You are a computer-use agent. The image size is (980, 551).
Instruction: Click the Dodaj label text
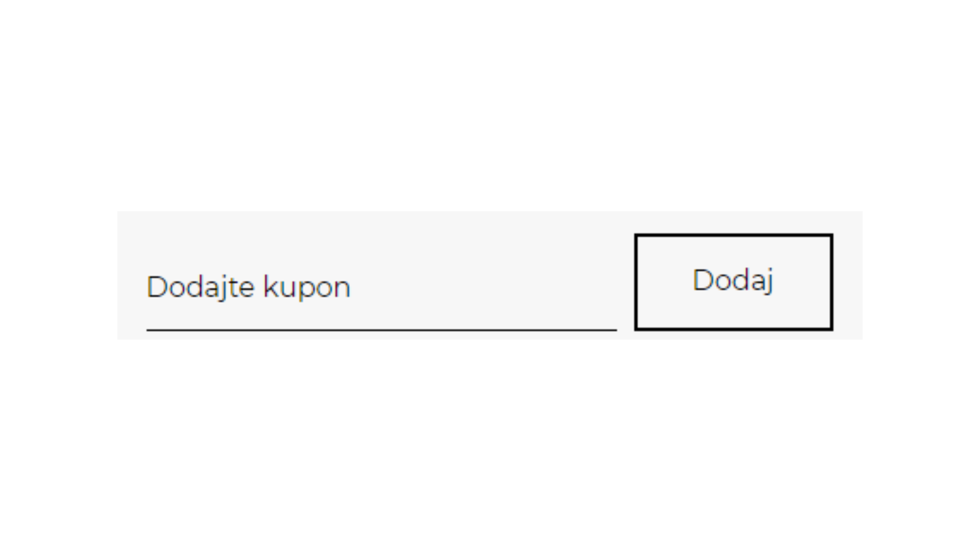pyautogui.click(x=733, y=281)
